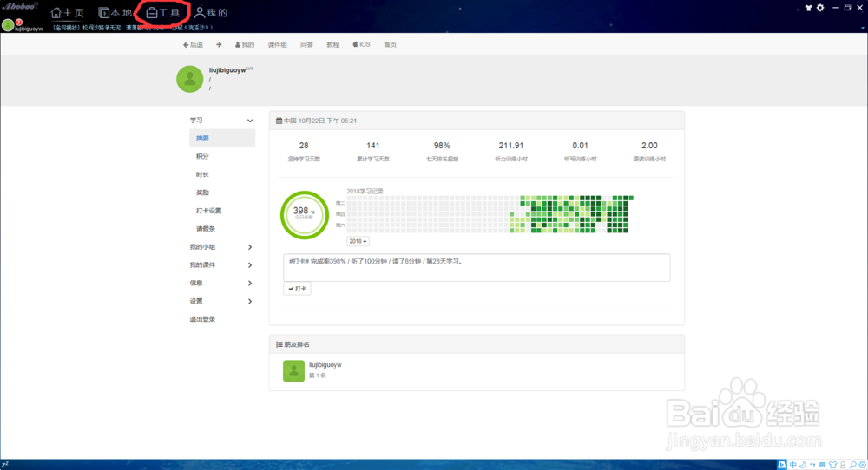Click the moon icon in the IME bar
The height and width of the screenshot is (470, 868).
point(803,465)
